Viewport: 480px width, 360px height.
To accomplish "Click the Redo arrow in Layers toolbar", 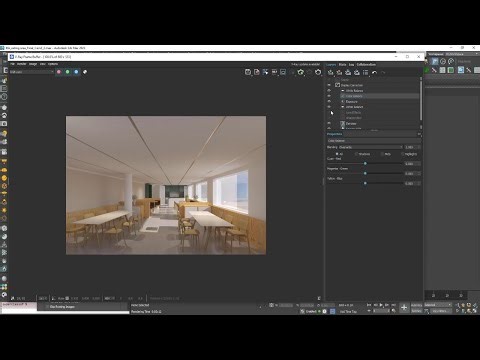I will point(383,72).
